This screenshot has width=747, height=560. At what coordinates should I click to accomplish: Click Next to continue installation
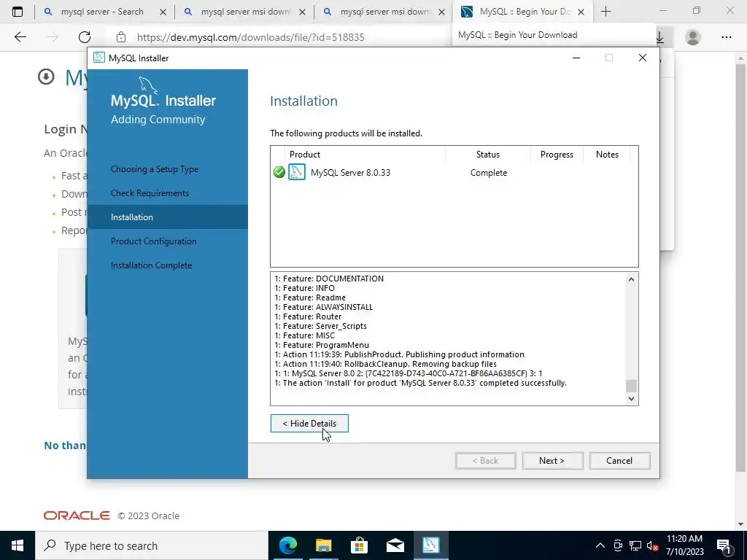tap(552, 461)
